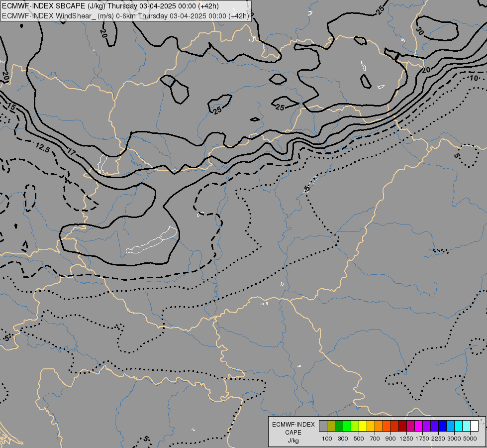
Task: Click the dark red swatch left of 1250 tick
Action: click(x=403, y=426)
